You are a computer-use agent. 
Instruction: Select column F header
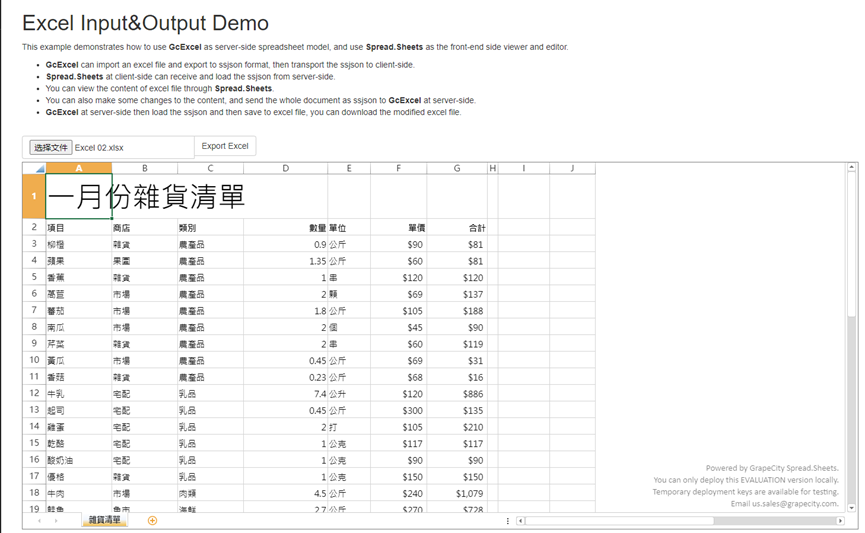tap(398, 168)
